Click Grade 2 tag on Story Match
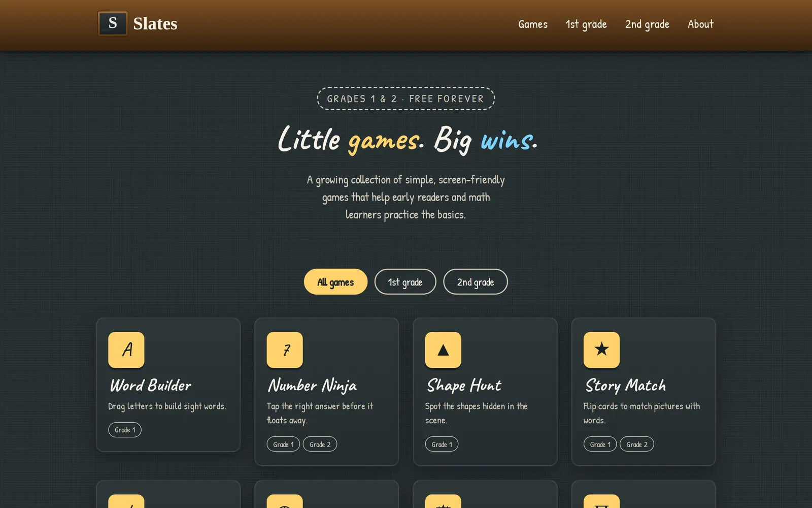The width and height of the screenshot is (812, 508). [637, 444]
